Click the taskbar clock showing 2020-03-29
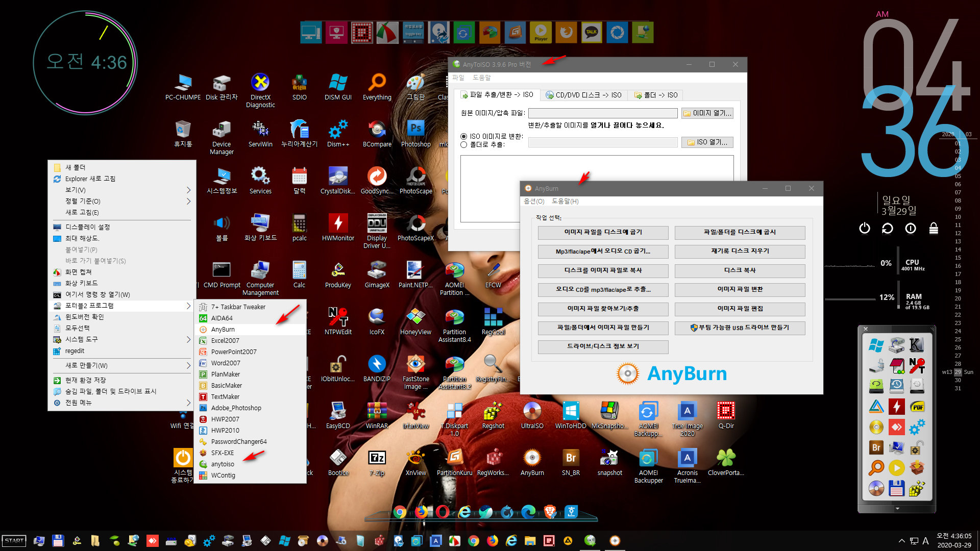 coord(954,541)
